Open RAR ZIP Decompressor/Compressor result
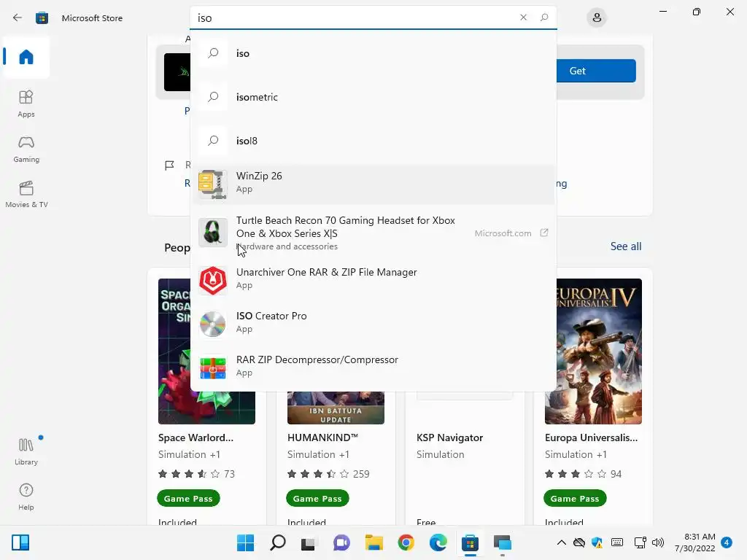The width and height of the screenshot is (747, 560). coord(373,368)
